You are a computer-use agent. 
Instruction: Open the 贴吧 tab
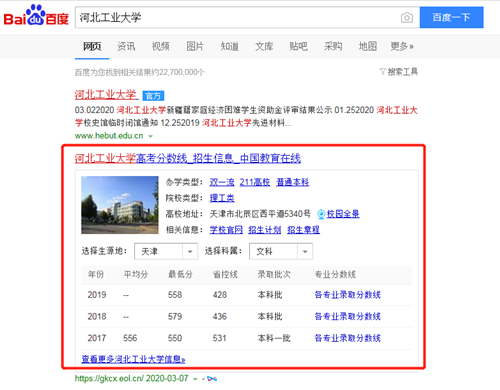[x=298, y=46]
